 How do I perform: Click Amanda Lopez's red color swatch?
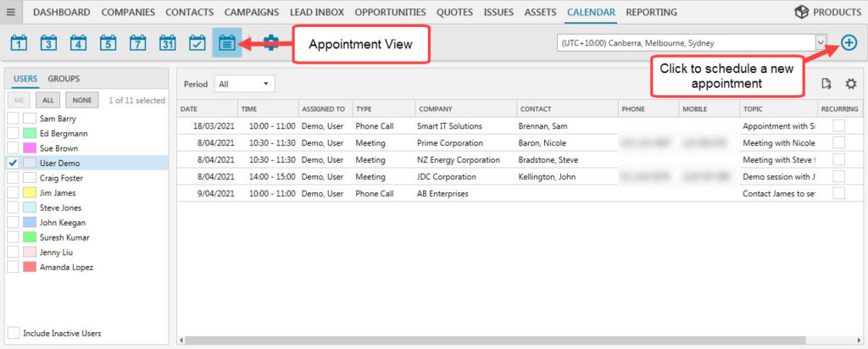point(30,267)
